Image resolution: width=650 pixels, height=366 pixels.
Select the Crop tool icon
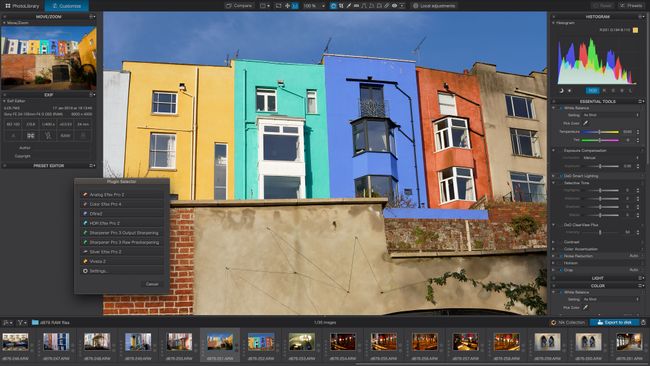(x=341, y=6)
